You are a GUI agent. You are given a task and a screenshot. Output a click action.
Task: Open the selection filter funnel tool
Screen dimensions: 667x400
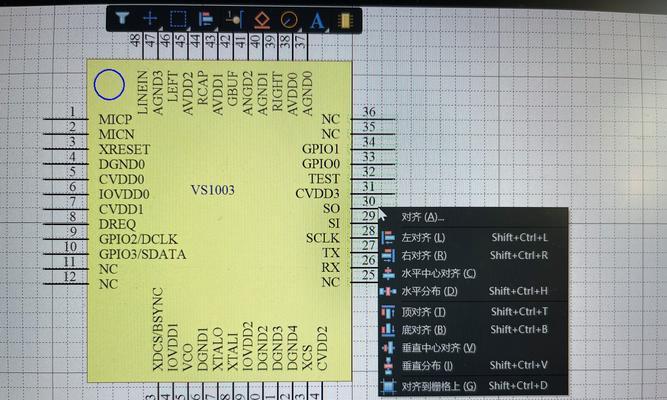coord(122,18)
